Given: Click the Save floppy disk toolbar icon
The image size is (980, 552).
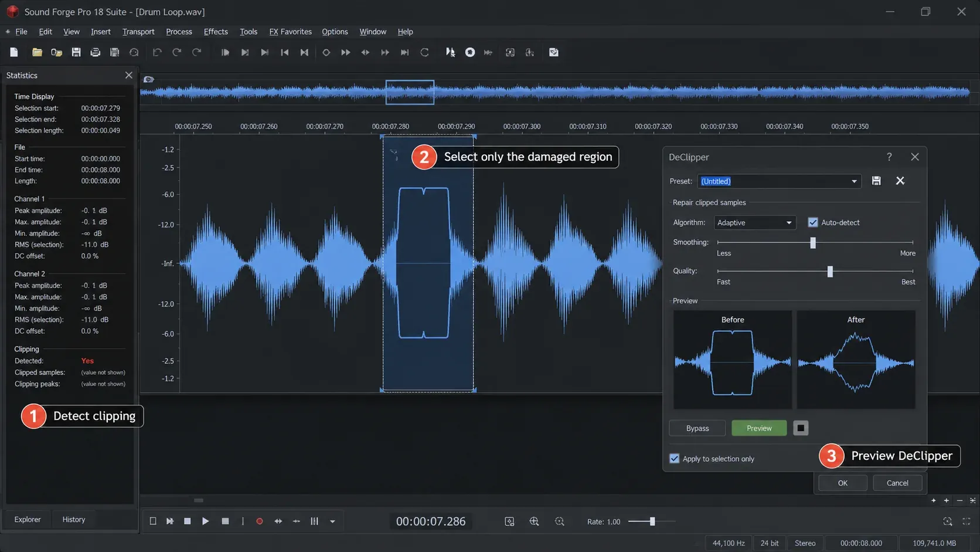Looking at the screenshot, I should pyautogui.click(x=76, y=52).
